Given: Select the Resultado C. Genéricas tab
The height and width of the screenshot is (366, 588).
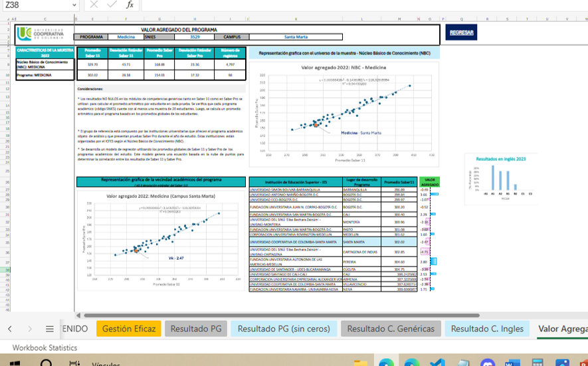Looking at the screenshot, I should [x=390, y=329].
